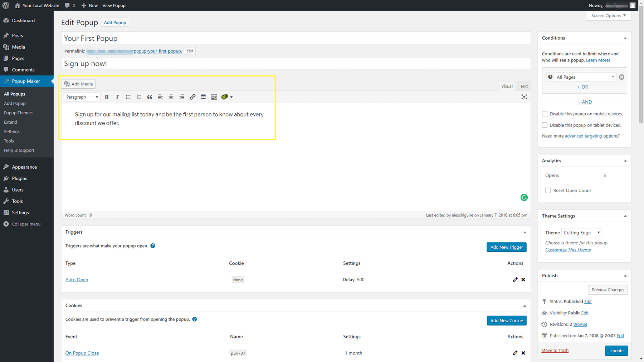Expand the Screen Options panel

click(608, 16)
